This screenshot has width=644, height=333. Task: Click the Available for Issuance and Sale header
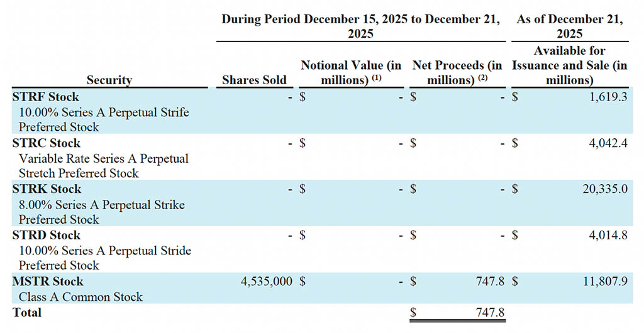(x=570, y=65)
